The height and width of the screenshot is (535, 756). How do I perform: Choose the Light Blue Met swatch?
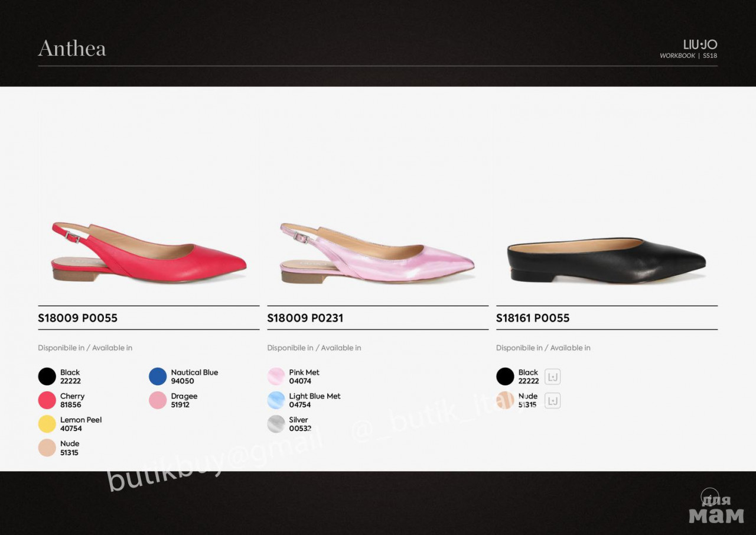point(276,400)
